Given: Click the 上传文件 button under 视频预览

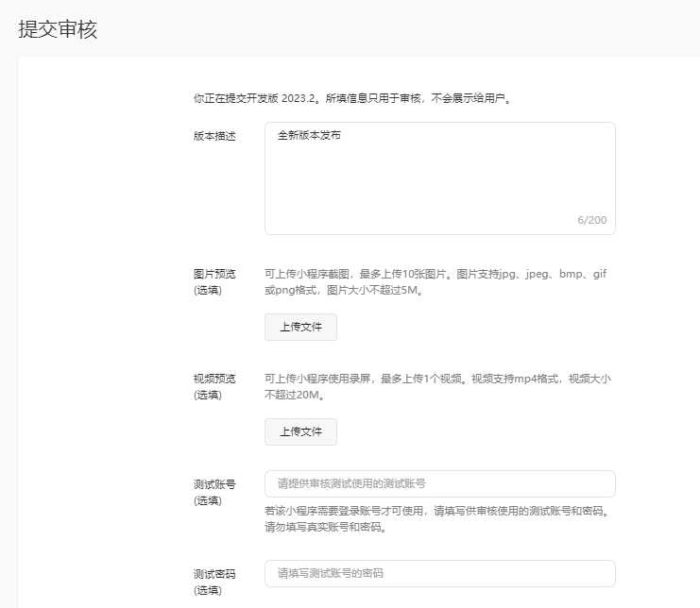Looking at the screenshot, I should click(300, 432).
